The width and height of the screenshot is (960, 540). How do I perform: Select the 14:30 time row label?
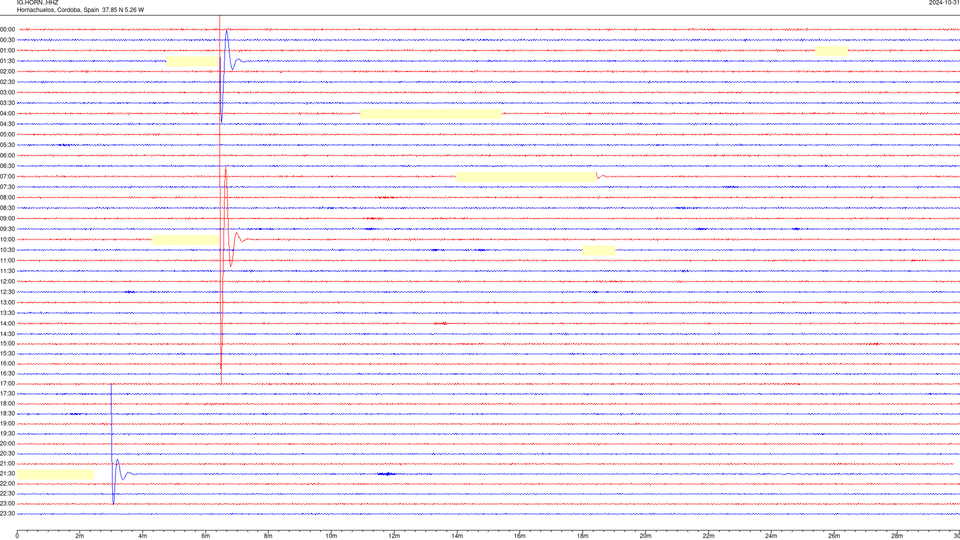tap(7, 334)
